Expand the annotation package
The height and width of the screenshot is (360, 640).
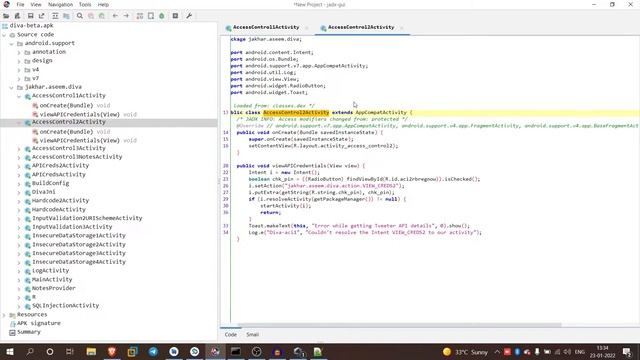[x=19, y=52]
